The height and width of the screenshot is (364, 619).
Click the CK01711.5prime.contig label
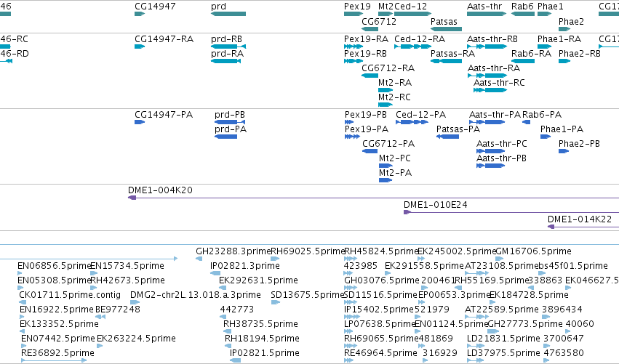tap(70, 295)
